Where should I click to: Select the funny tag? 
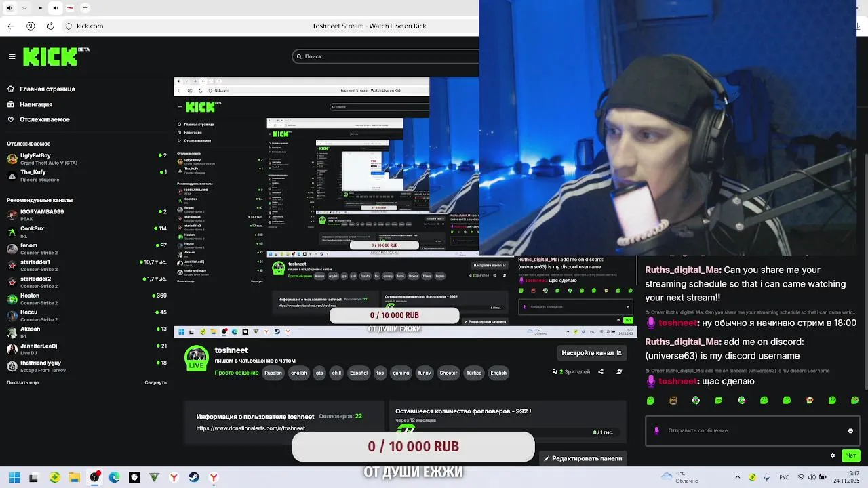coord(425,373)
